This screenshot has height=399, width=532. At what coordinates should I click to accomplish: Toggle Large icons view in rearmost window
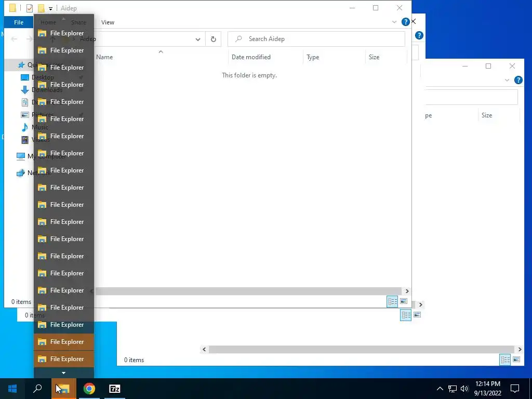[x=516, y=360]
